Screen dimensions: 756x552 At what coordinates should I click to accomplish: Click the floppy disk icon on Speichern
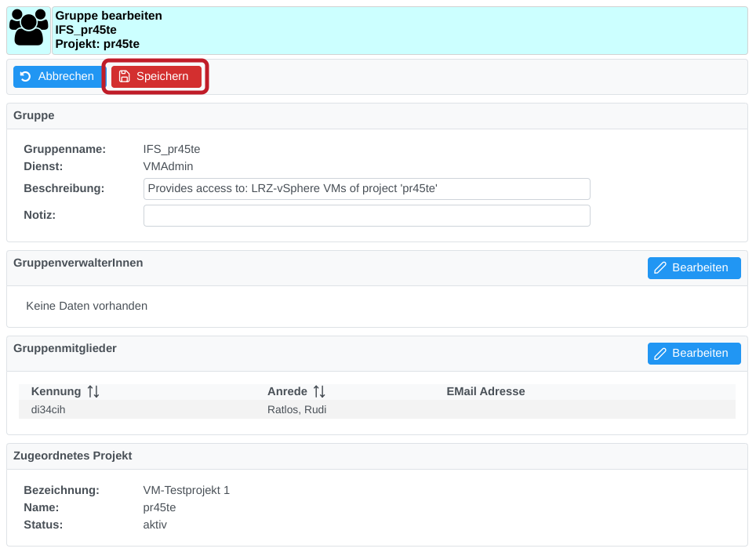click(x=124, y=77)
